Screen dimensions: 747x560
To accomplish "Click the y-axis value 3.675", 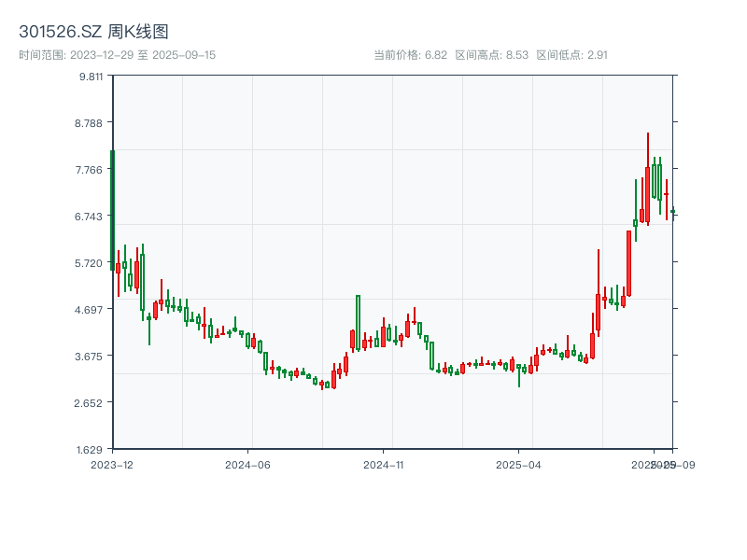I will tap(89, 357).
